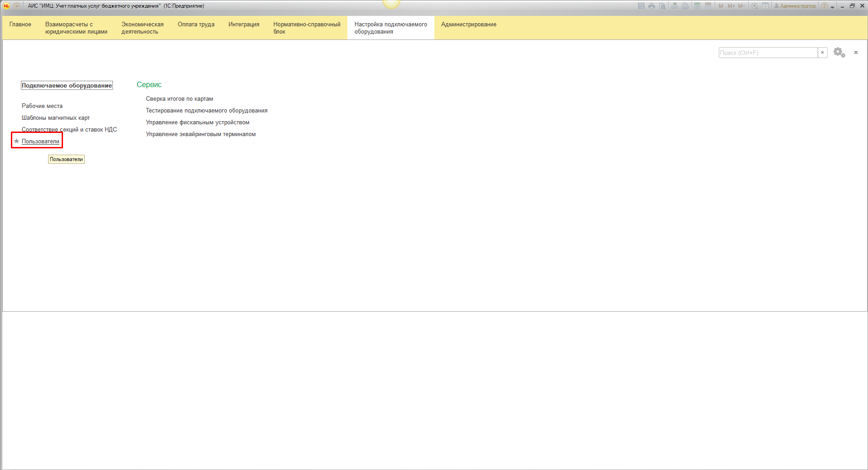Go to the Главное section
The height and width of the screenshot is (470, 868).
point(20,24)
